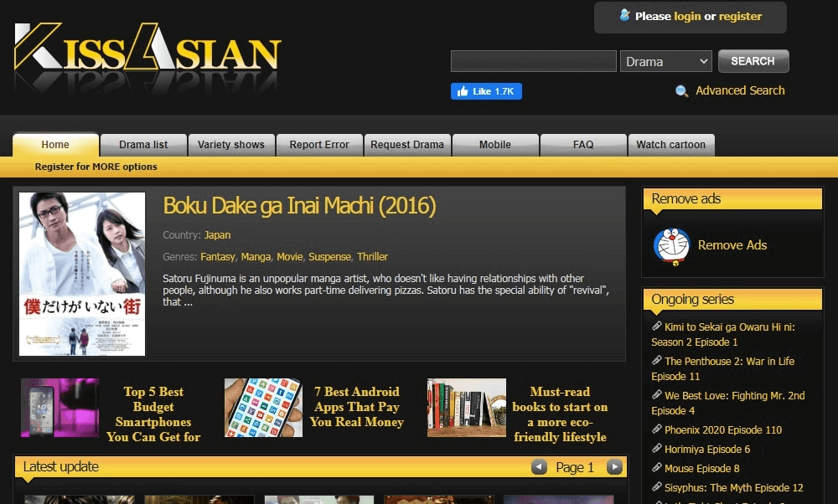Click the search text input field
The width and height of the screenshot is (838, 504).
(x=533, y=61)
